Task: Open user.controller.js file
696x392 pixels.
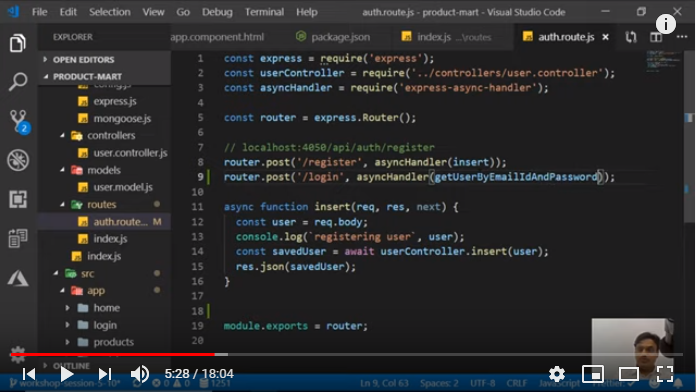Action: tap(130, 153)
